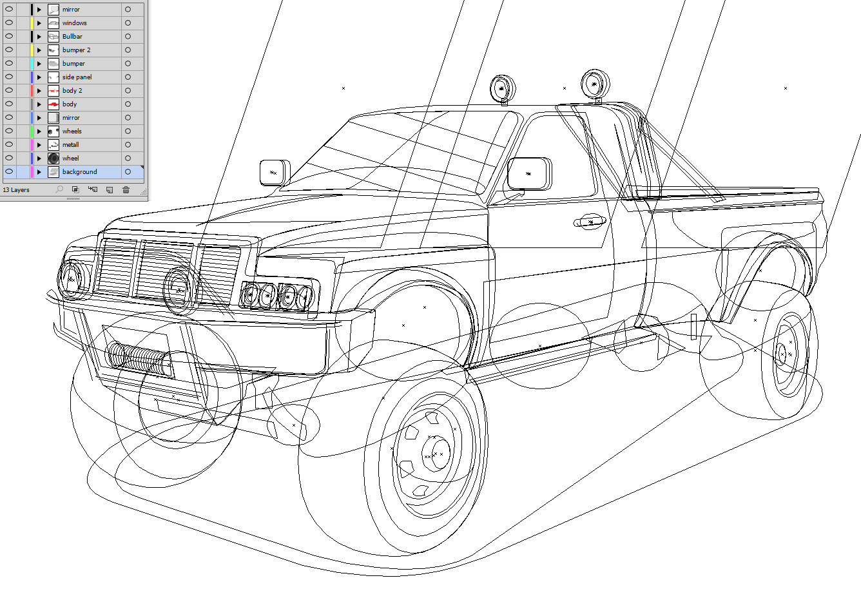Hide the wheels layer

pos(8,131)
